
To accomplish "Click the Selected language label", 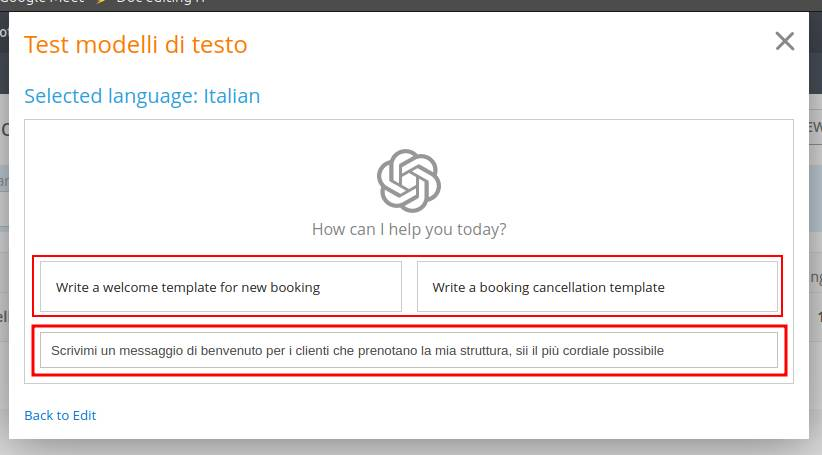I will coord(110,96).
